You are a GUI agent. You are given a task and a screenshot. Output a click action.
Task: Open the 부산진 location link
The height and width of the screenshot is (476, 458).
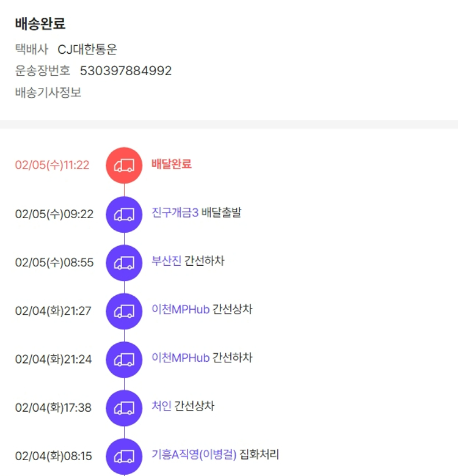point(167,261)
